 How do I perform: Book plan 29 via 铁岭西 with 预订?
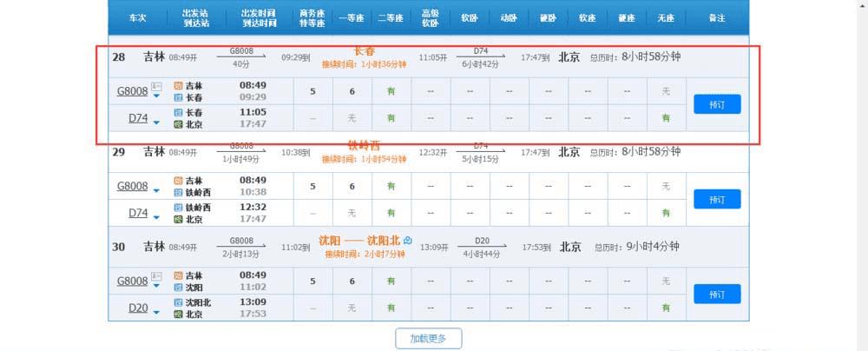pyautogui.click(x=717, y=199)
